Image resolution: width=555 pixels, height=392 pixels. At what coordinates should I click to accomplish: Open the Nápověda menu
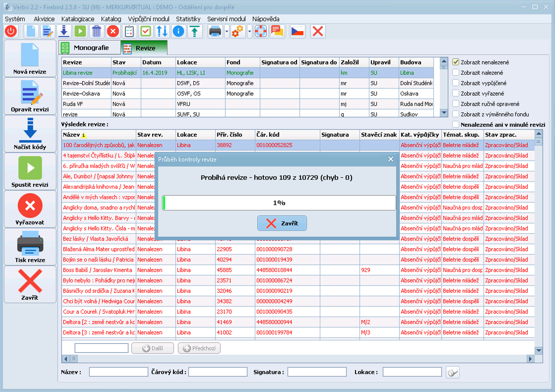pos(266,19)
